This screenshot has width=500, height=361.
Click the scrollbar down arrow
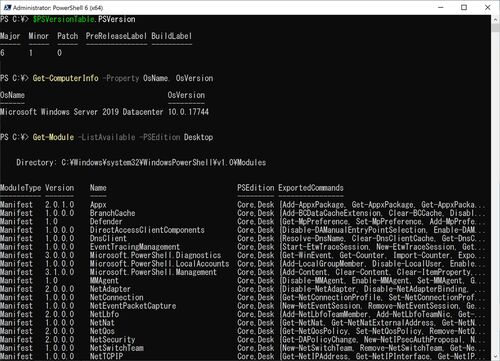pos(495,357)
